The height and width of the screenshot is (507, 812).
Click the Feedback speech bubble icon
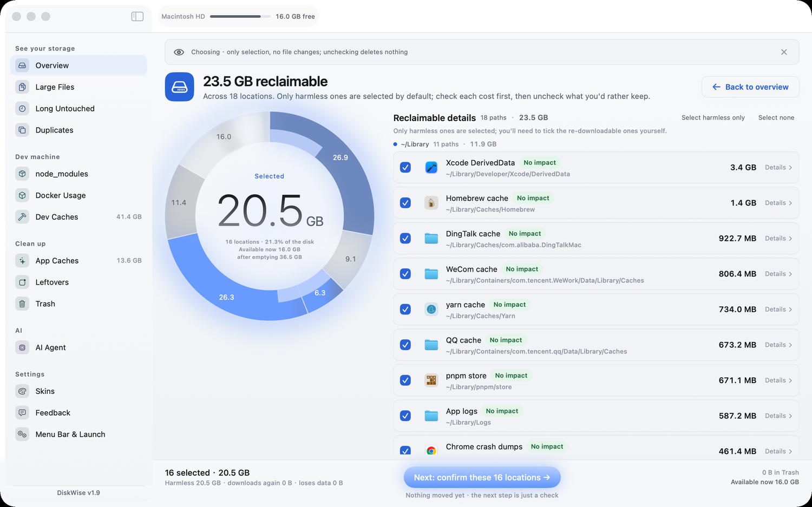pyautogui.click(x=22, y=412)
